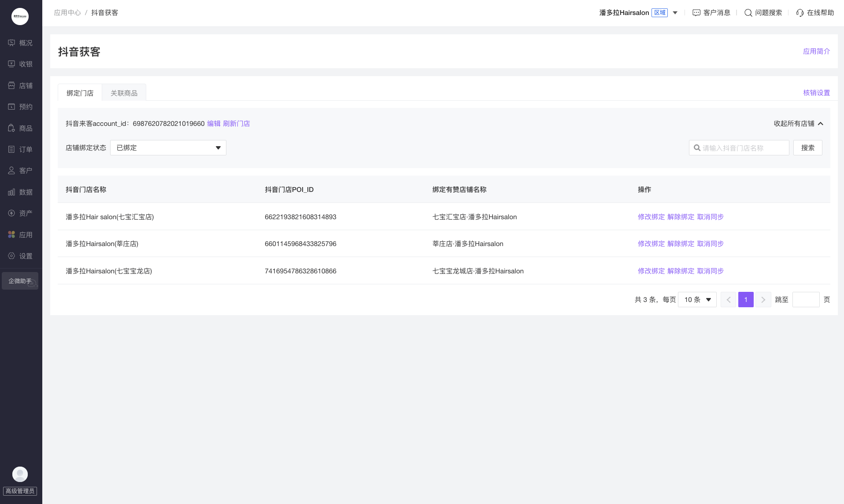Screen dimensions: 844x504
Task: Click 修改绑定 for 七宝宝龙店 row
Action: pos(651,271)
